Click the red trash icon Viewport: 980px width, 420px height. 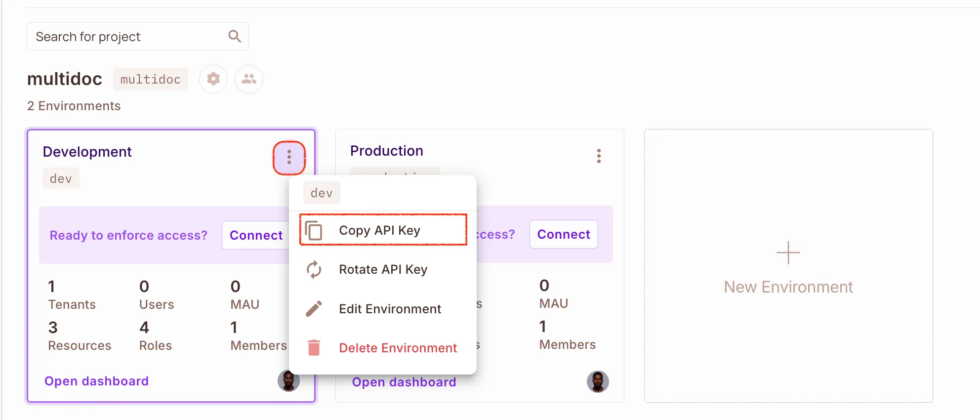314,348
